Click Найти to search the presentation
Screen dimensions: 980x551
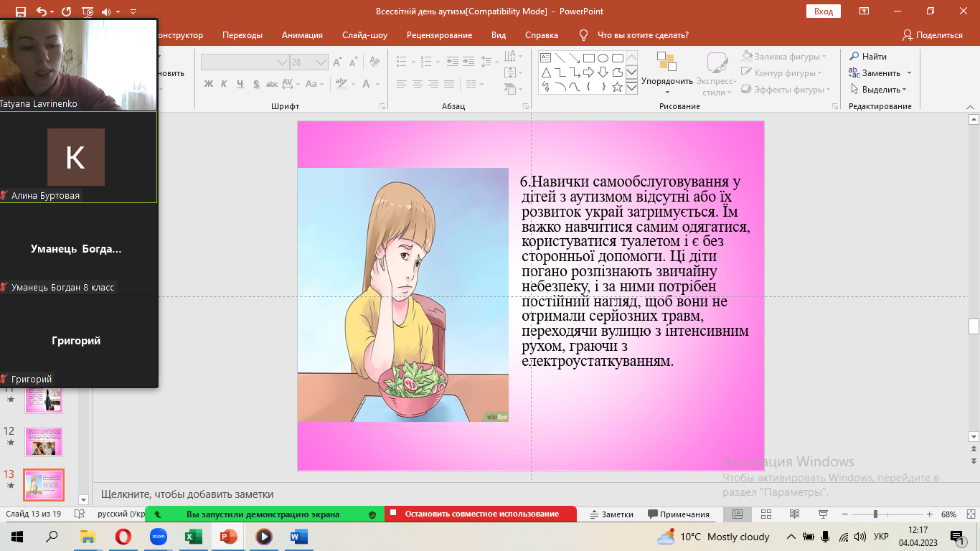[868, 57]
